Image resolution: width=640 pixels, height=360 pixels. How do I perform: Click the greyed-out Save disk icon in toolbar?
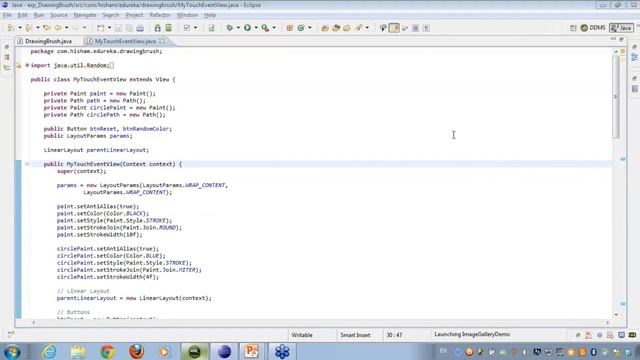(118, 28)
